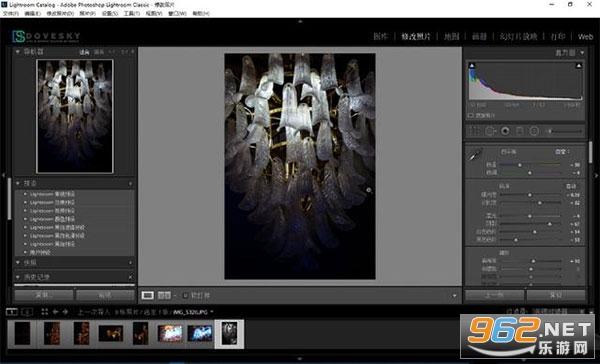Collapse the 预设 presets panel
600x364 pixels.
point(18,183)
